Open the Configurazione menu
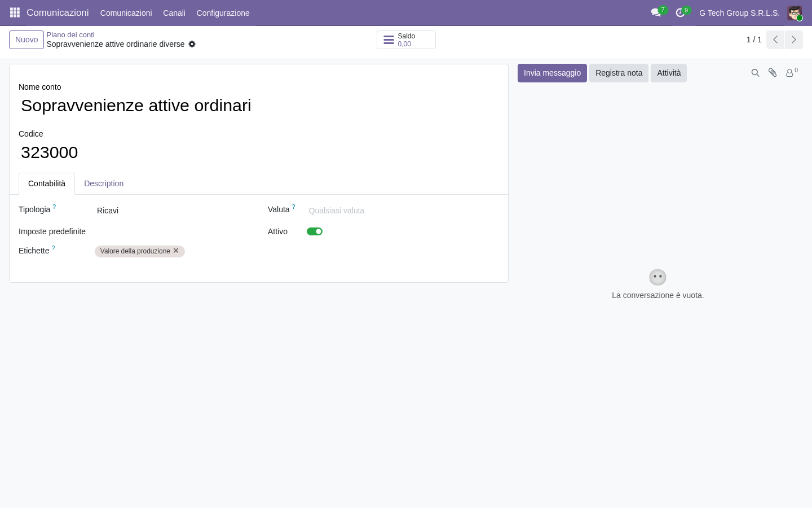The image size is (812, 508). point(223,13)
